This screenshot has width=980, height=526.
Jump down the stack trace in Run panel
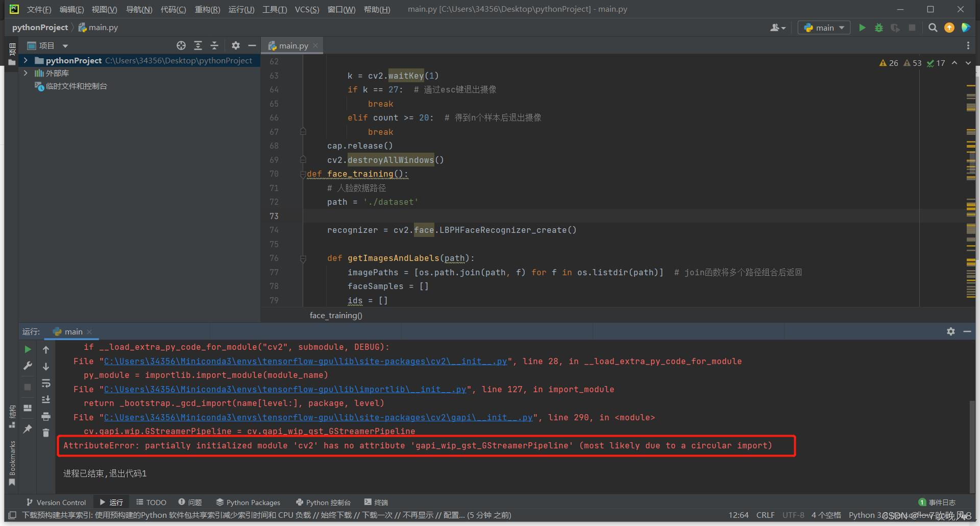46,366
